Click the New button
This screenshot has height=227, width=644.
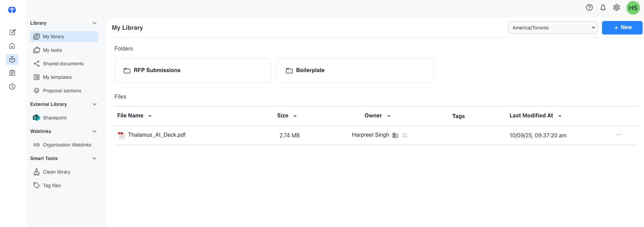pyautogui.click(x=622, y=28)
